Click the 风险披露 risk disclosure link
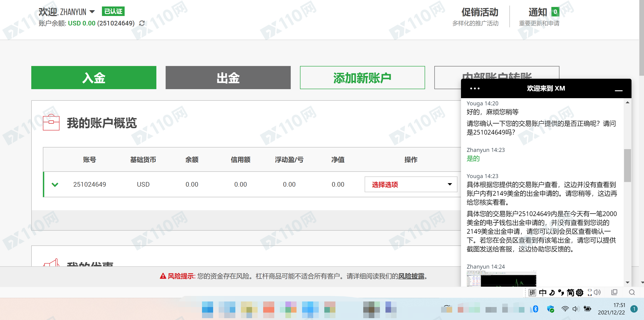This screenshot has height=320, width=644. 411,276
